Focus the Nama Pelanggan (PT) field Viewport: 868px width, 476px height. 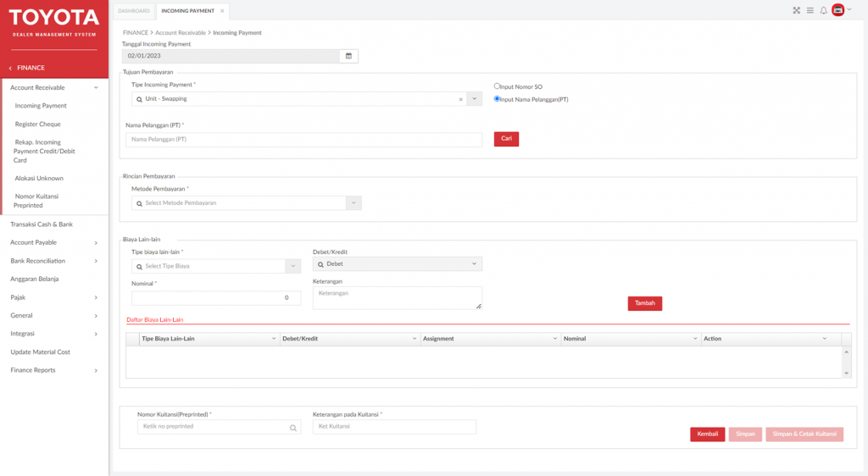304,139
